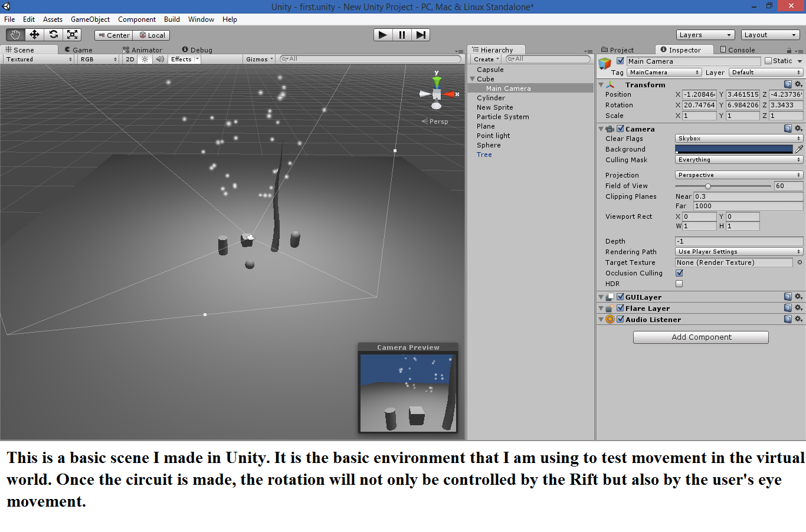Enable the HDR checkbox
The width and height of the screenshot is (806, 532).
(679, 284)
